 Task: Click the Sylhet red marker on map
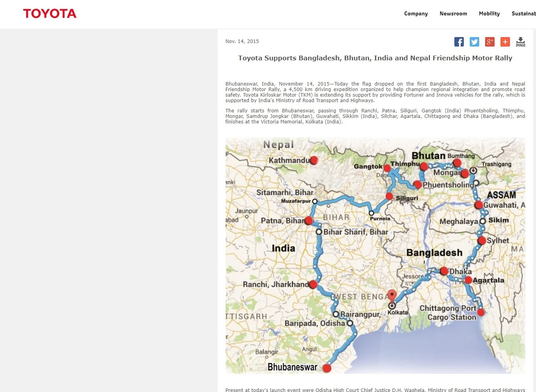coord(482,241)
